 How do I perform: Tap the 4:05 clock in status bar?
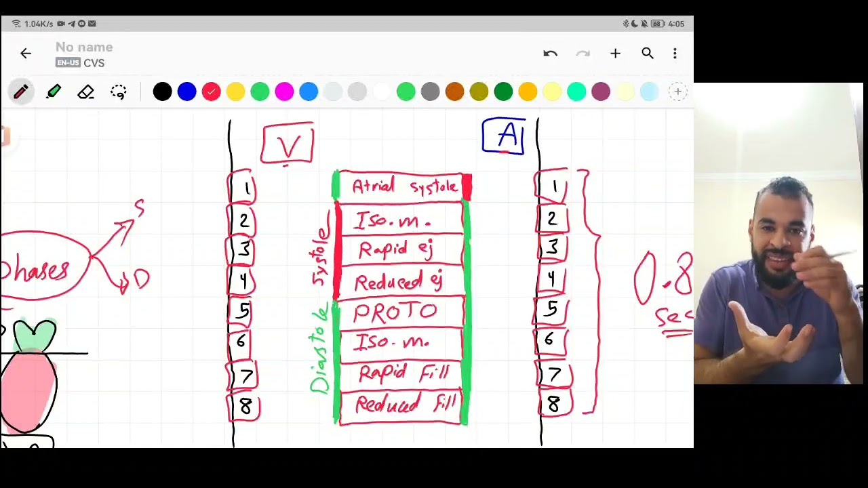click(x=676, y=24)
